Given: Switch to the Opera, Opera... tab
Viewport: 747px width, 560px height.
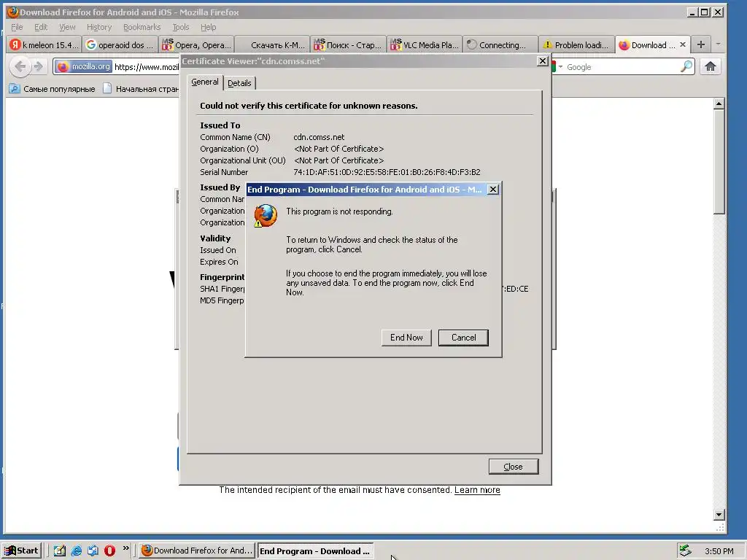Looking at the screenshot, I should (196, 44).
